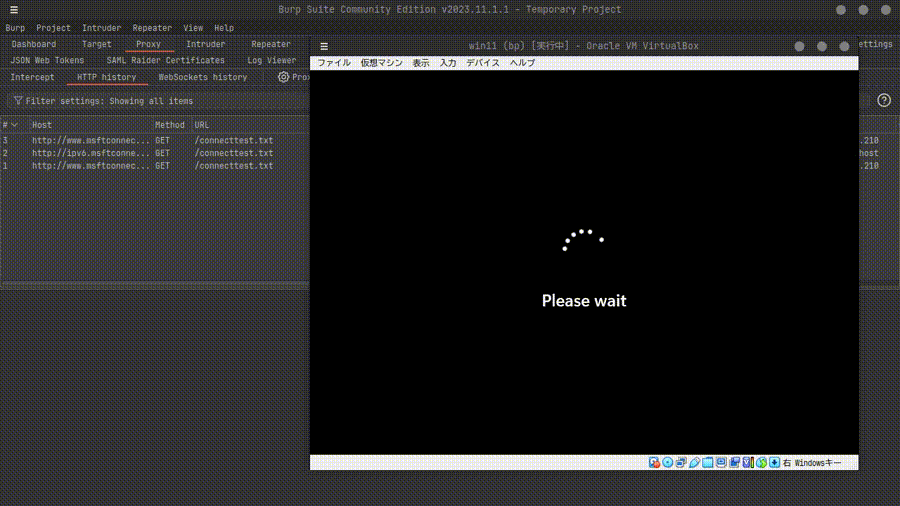Click the green mouse integration status icon
The image size is (900, 506).
761,463
